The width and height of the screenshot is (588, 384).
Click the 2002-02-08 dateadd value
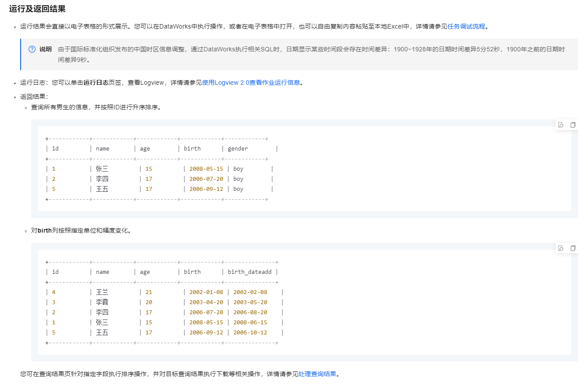point(250,292)
